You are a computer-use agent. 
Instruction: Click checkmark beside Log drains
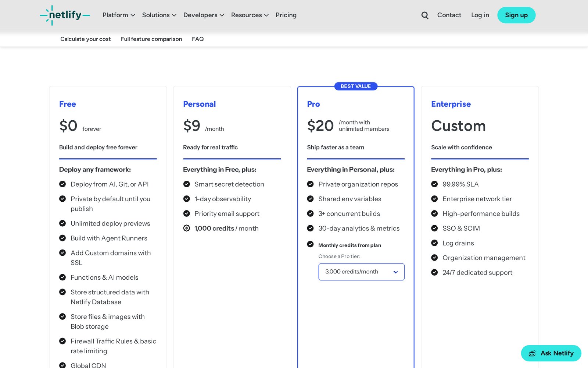click(434, 243)
